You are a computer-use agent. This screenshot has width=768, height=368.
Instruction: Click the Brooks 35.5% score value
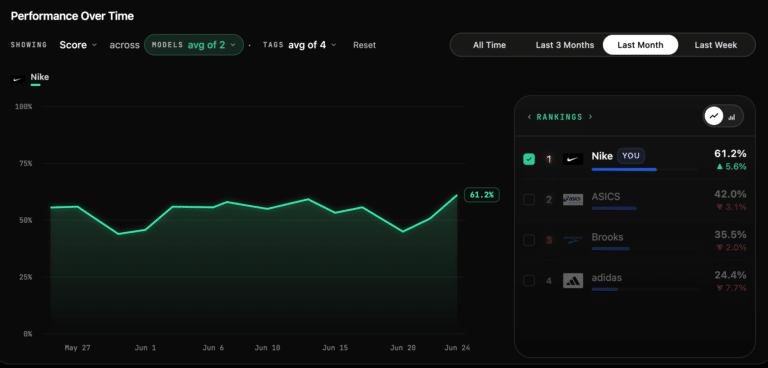pyautogui.click(x=730, y=234)
